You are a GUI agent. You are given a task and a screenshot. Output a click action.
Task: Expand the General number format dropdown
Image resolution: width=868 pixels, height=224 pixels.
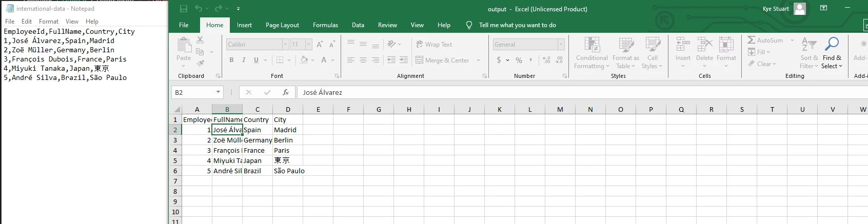point(561,45)
